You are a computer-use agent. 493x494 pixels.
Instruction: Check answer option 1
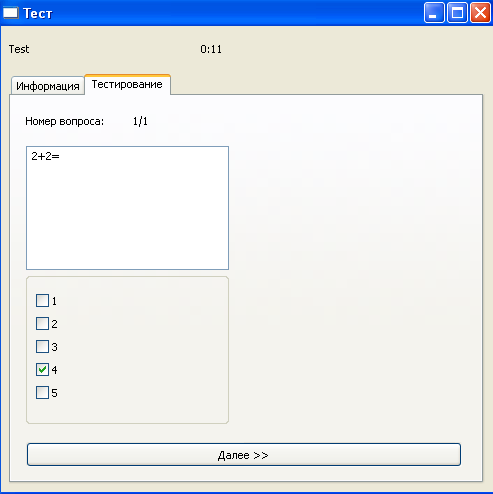coord(42,301)
